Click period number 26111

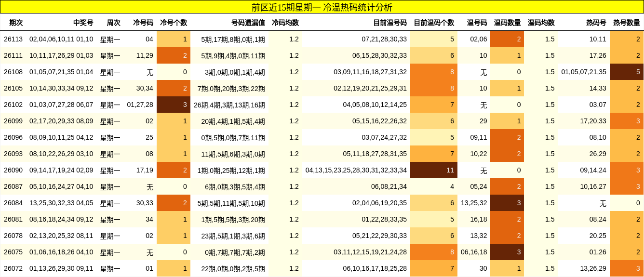13,56
